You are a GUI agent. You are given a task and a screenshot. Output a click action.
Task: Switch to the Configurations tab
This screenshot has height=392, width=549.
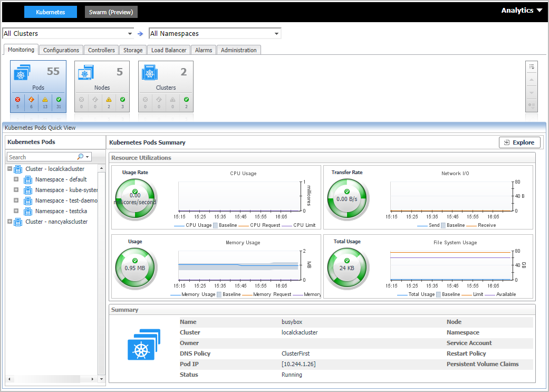tap(61, 50)
